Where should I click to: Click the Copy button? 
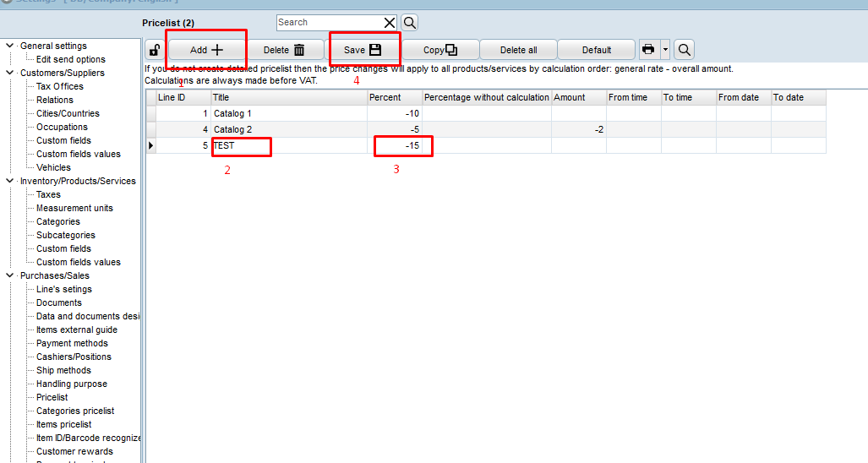pyautogui.click(x=440, y=50)
